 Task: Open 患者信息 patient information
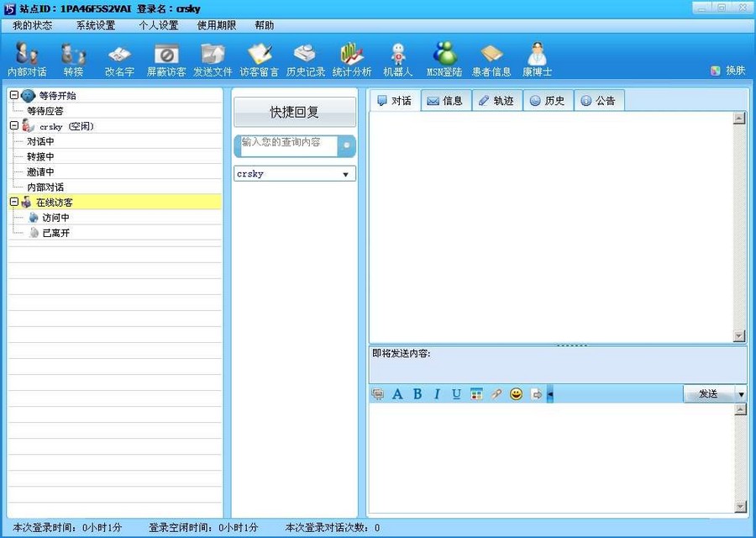point(491,60)
